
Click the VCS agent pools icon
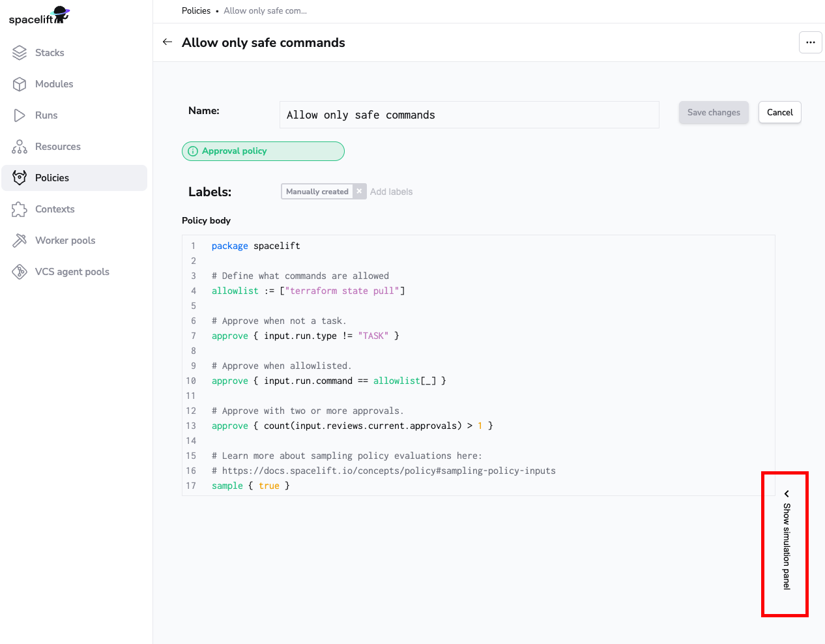point(20,272)
